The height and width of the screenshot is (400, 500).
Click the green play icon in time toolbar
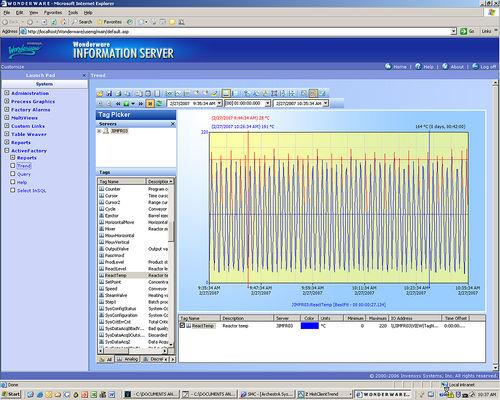[126, 104]
